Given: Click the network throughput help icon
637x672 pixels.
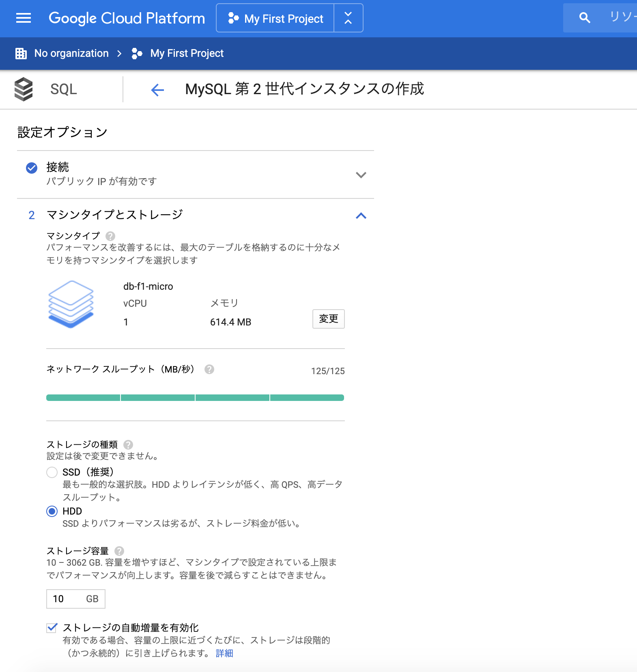Looking at the screenshot, I should coord(209,369).
